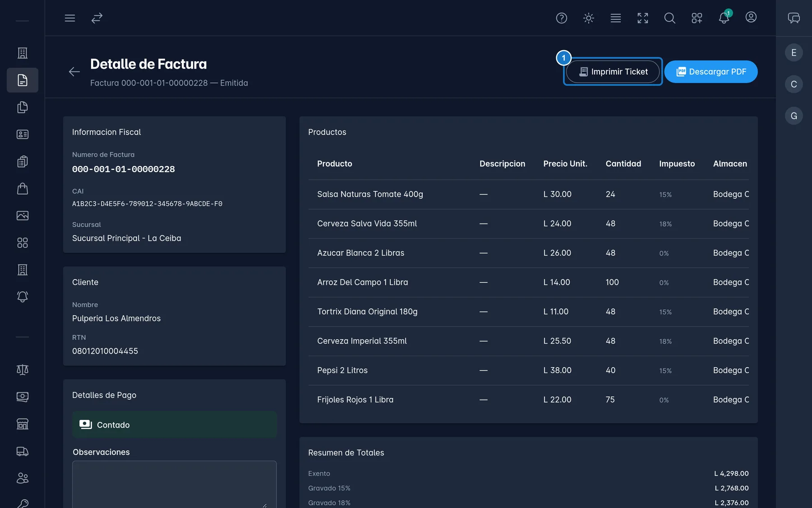Select contact avatar E
Image resolution: width=812 pixels, height=508 pixels.
pyautogui.click(x=794, y=53)
